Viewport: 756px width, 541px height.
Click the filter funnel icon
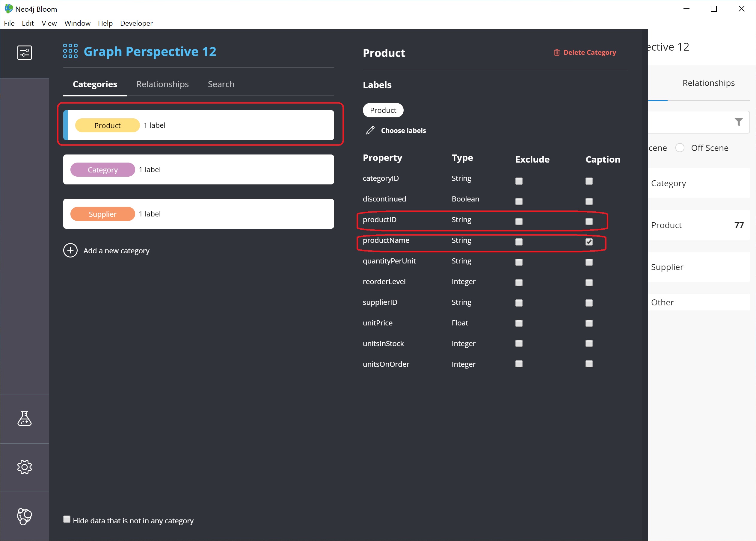coord(739,122)
